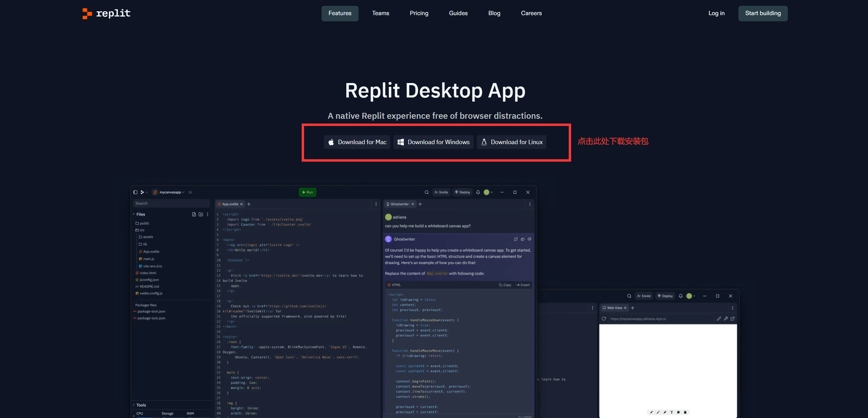Click the regenerate icon on Ghostwriter reply
The height and width of the screenshot is (418, 868).
[516, 239]
